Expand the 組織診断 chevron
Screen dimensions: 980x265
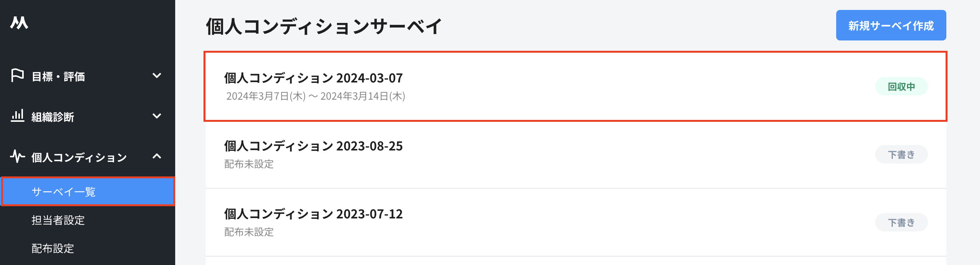156,116
